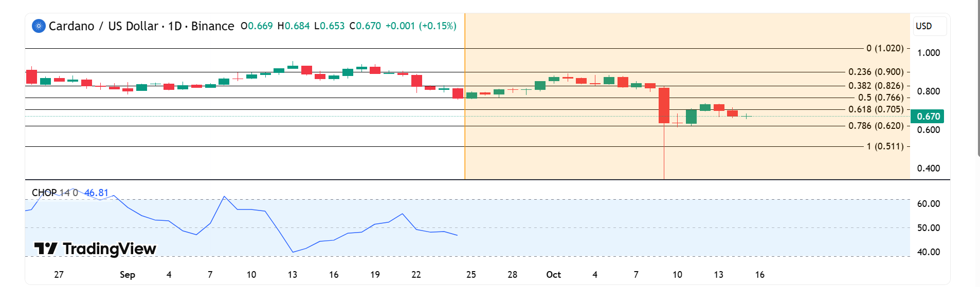Click the 0.236 (0.900) Fibonacci label

(876, 72)
